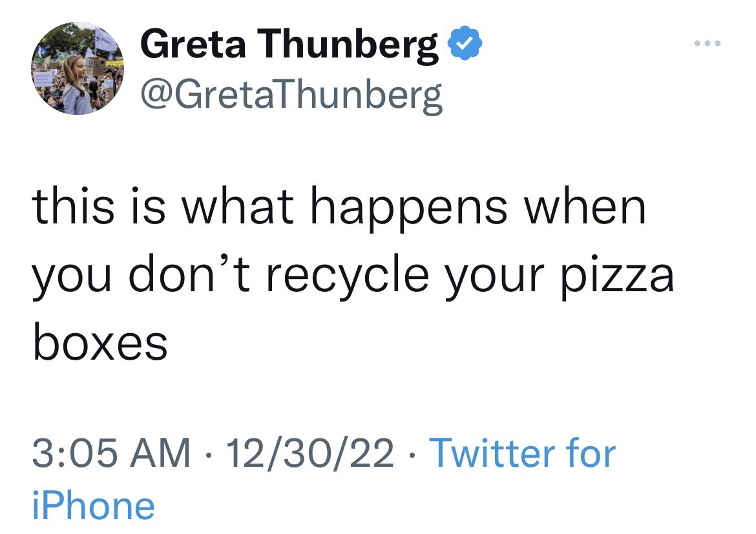This screenshot has width=756, height=534.
Task: Click 'Thunberg' in the bold display name
Action: 348,45
